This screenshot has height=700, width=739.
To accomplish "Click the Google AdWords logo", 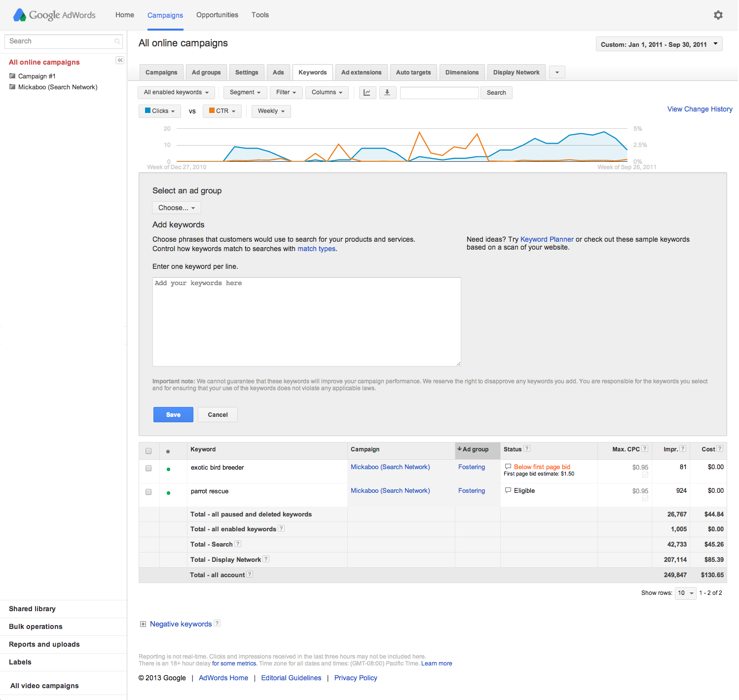I will click(54, 15).
